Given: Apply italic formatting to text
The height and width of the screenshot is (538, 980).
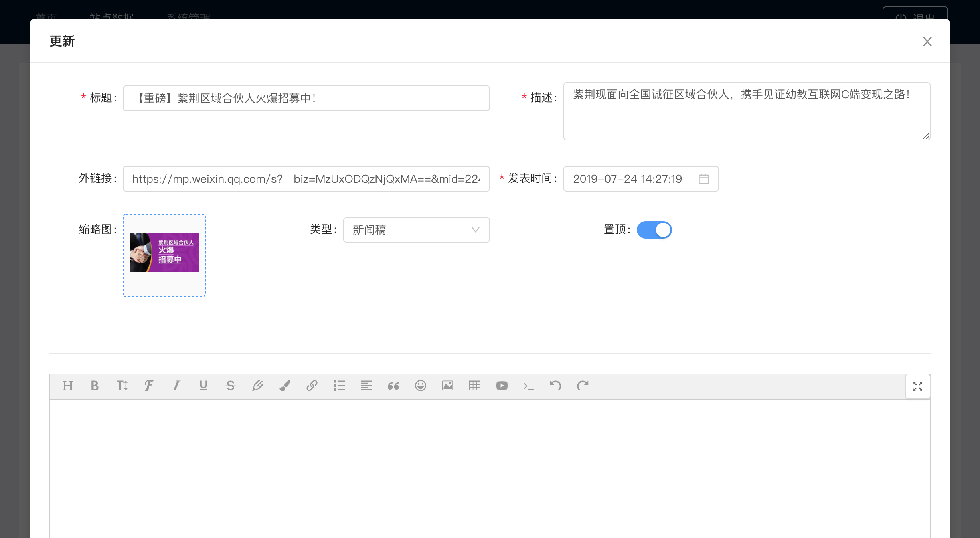Looking at the screenshot, I should pyautogui.click(x=176, y=386).
